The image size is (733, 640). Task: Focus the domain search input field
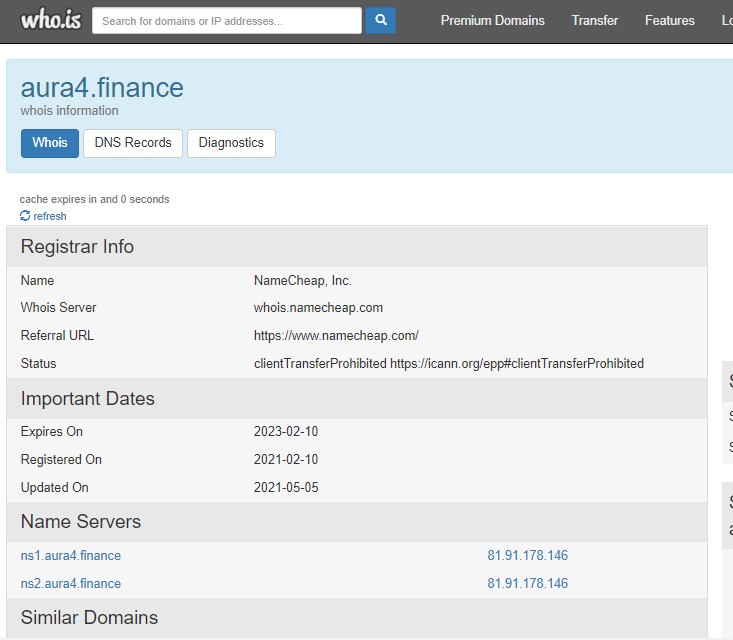pos(227,21)
